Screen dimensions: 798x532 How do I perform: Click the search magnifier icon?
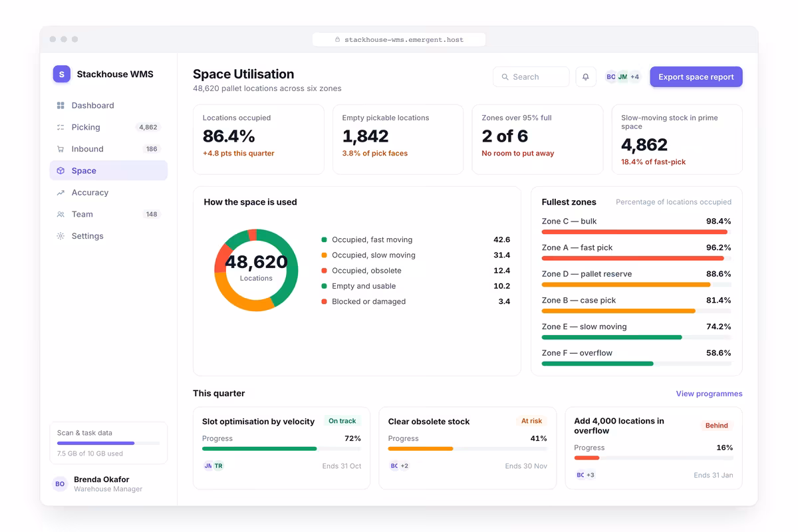coord(505,77)
